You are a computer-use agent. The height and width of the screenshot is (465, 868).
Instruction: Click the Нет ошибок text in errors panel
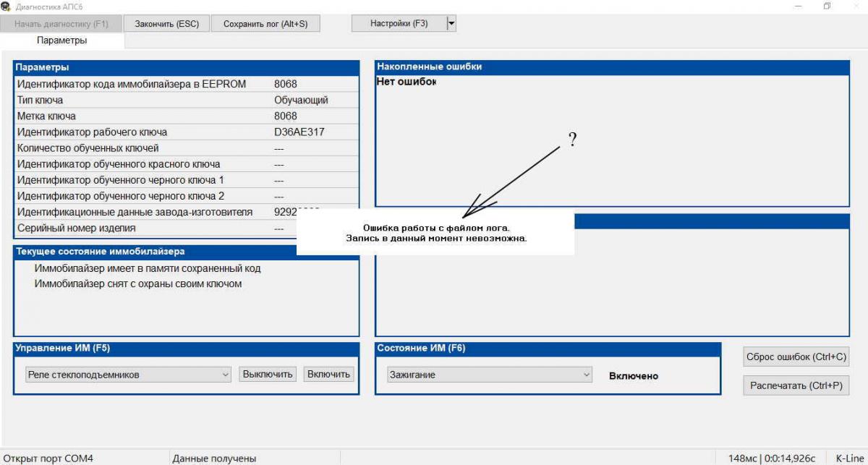coord(407,82)
